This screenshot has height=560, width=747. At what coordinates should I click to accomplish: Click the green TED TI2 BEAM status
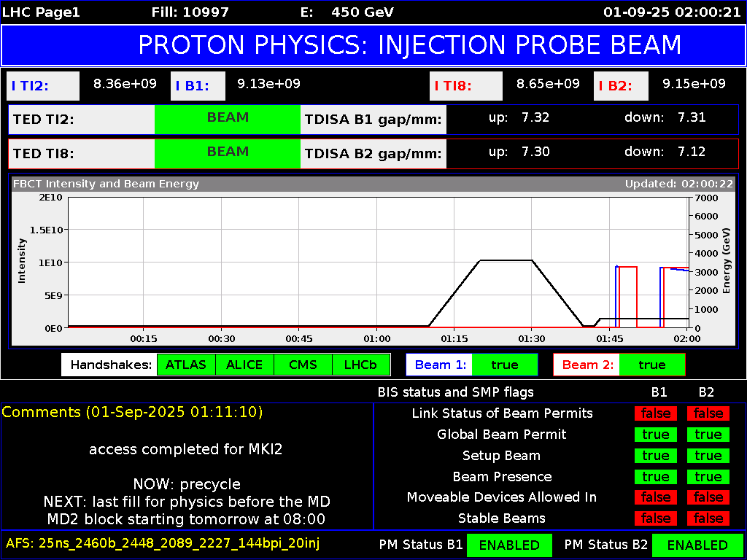click(x=228, y=119)
